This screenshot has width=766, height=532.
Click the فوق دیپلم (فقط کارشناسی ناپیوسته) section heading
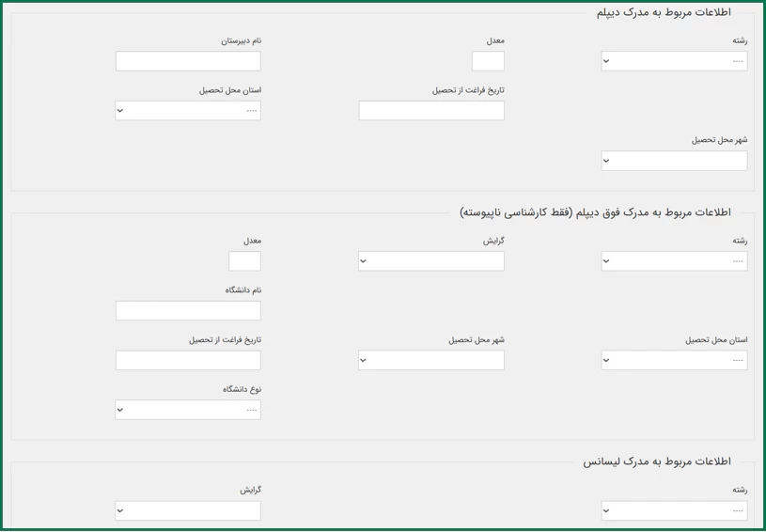click(595, 212)
